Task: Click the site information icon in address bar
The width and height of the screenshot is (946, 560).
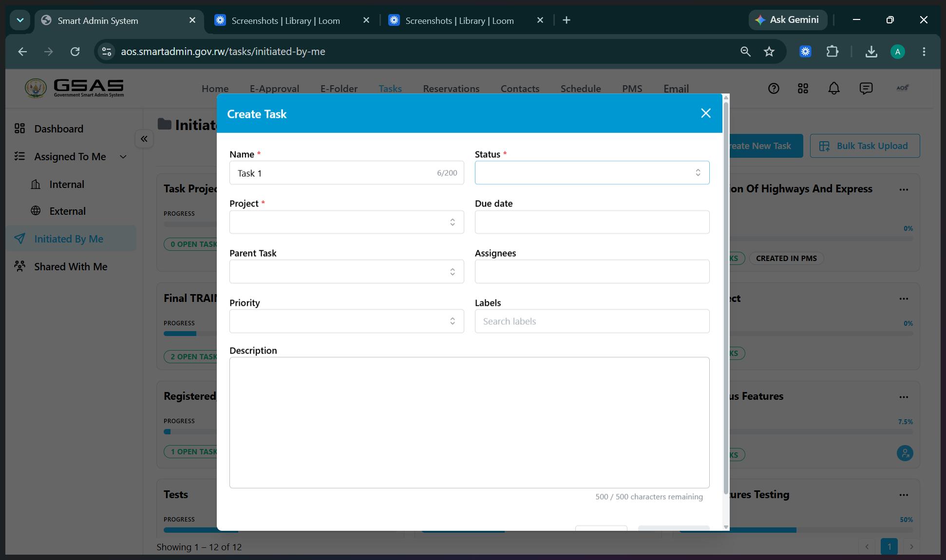Action: tap(106, 52)
